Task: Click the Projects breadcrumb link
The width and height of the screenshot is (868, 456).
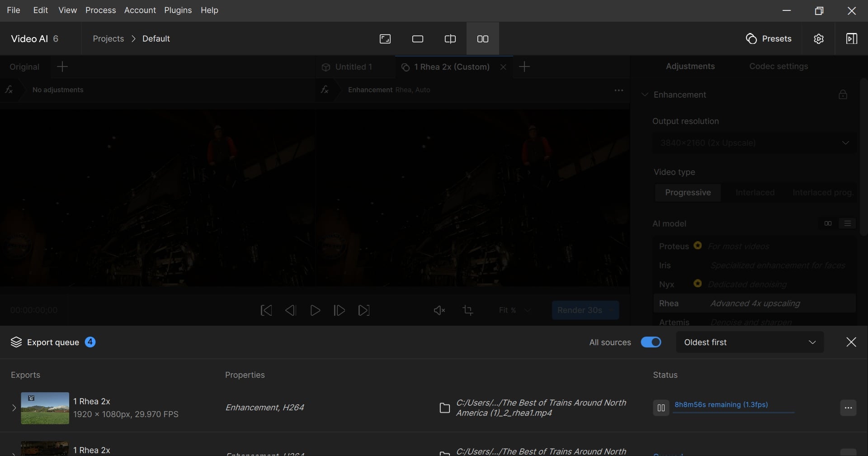Action: (x=108, y=39)
